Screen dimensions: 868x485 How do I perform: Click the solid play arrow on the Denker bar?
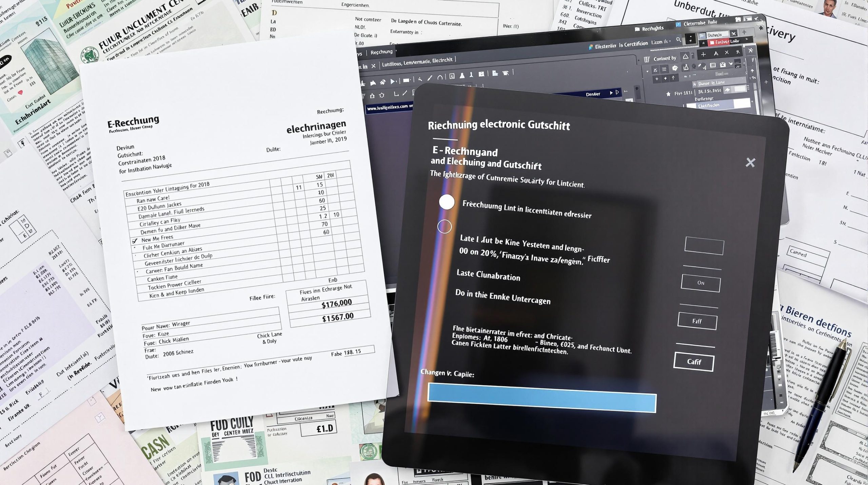pos(611,93)
